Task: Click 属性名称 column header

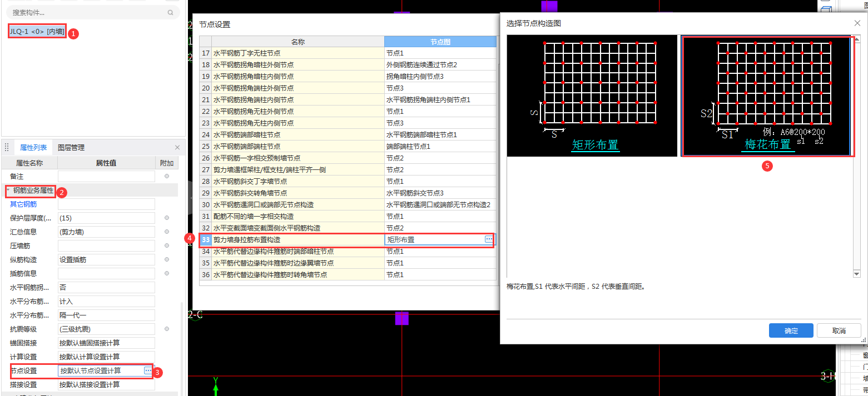Action: tap(29, 163)
